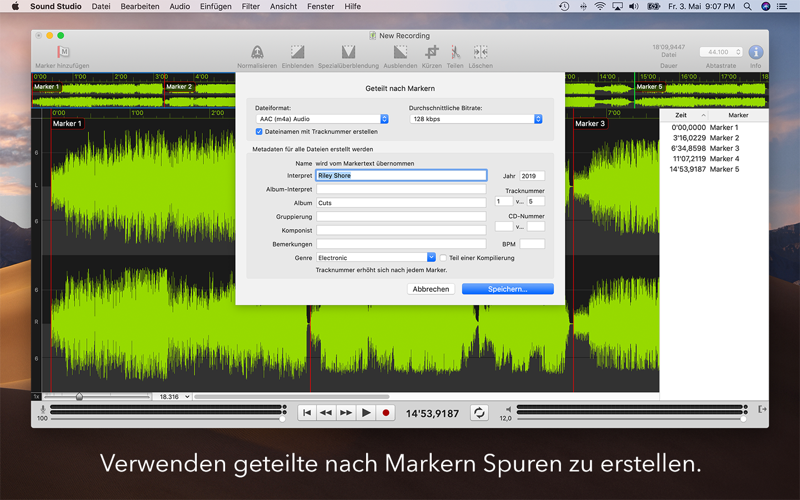Viewport: 800px width, 500px height.
Task: Open the Datei menu
Action: (101, 6)
